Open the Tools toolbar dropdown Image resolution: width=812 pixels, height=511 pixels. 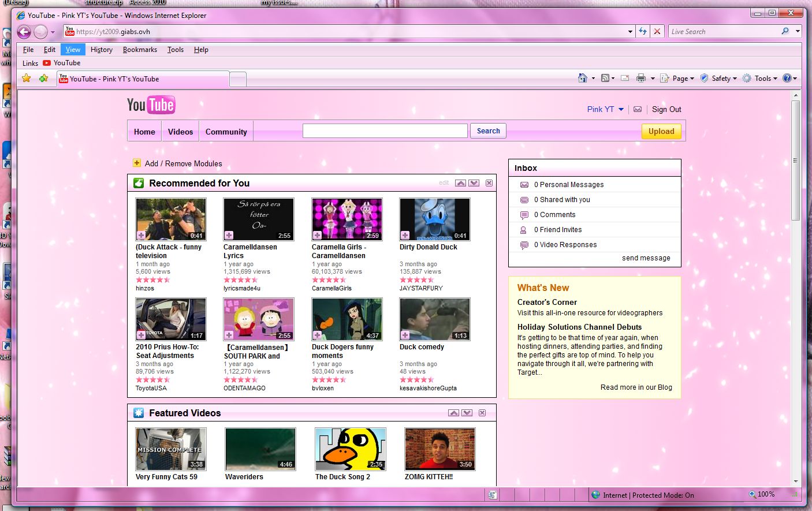tap(760, 78)
